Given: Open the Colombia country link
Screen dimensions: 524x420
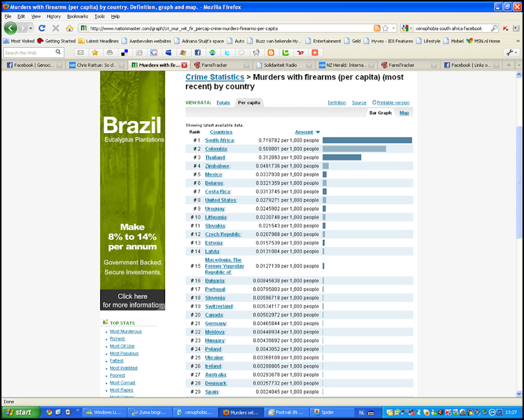Looking at the screenshot, I should pyautogui.click(x=216, y=149).
